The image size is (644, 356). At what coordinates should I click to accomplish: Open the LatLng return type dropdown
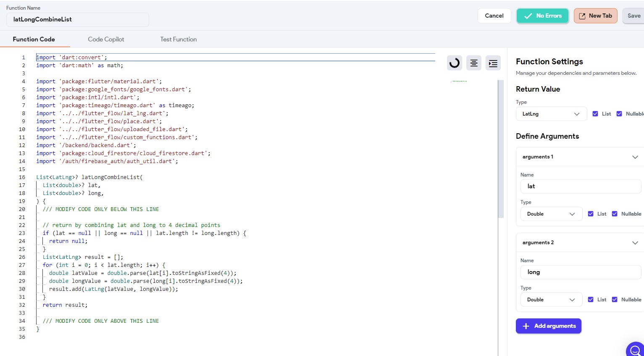point(551,114)
